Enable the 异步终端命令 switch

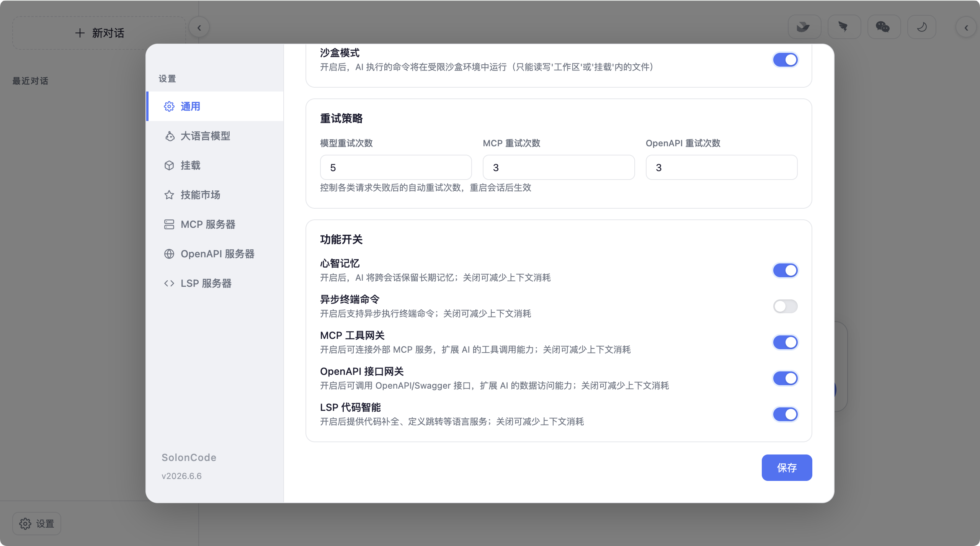(x=785, y=306)
